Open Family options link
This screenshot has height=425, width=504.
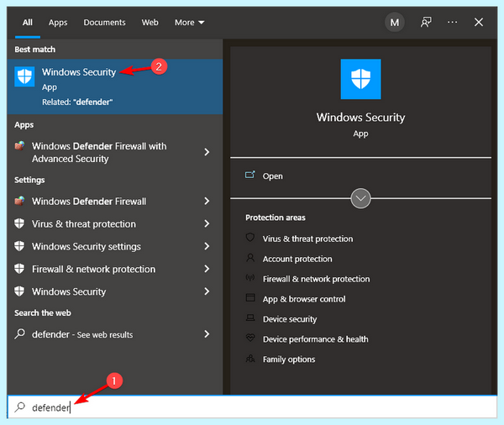(x=289, y=359)
